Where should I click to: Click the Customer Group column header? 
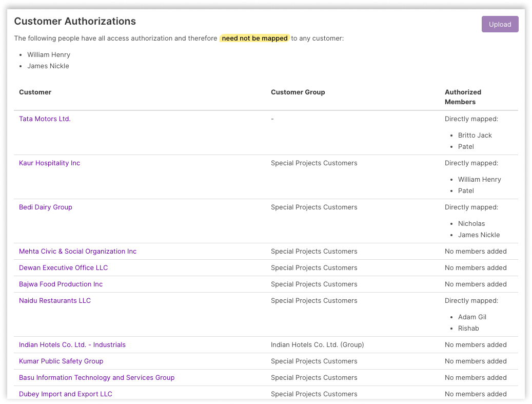pos(298,92)
